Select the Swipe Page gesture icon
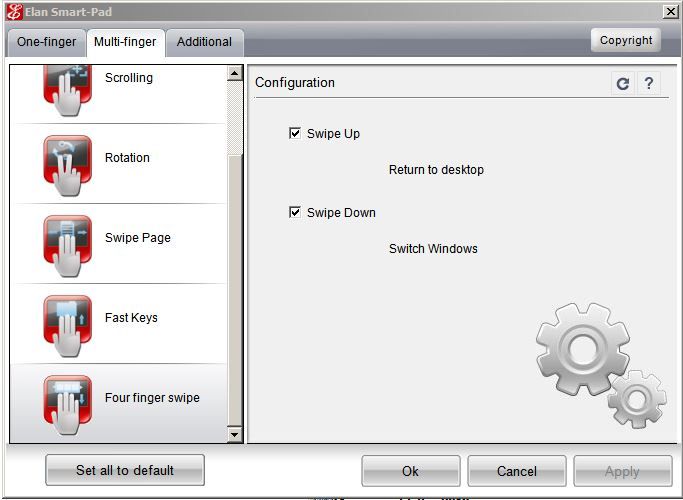The height and width of the screenshot is (500, 683). pos(68,246)
